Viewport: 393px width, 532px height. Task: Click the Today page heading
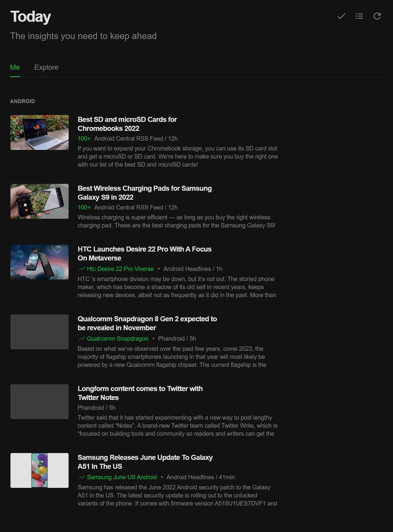(31, 17)
